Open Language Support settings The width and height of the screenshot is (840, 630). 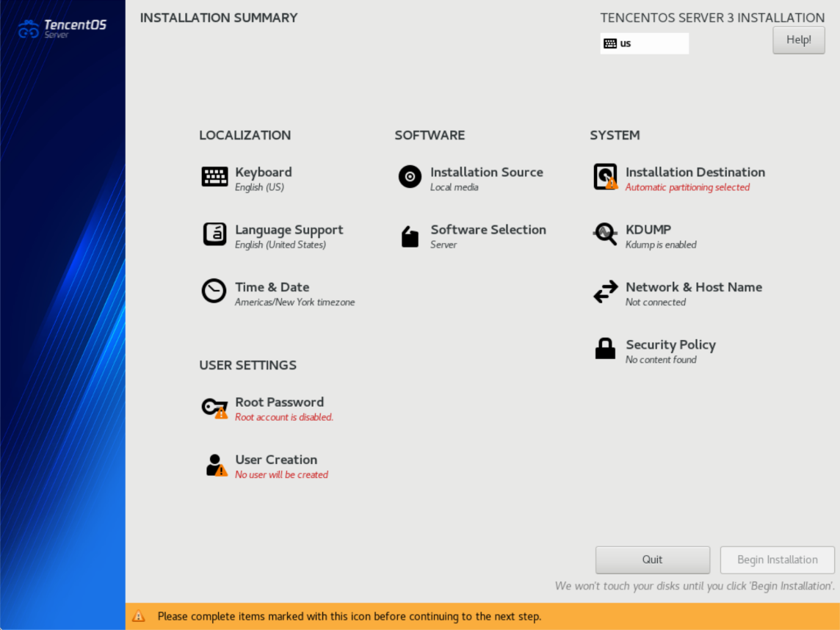(x=289, y=230)
